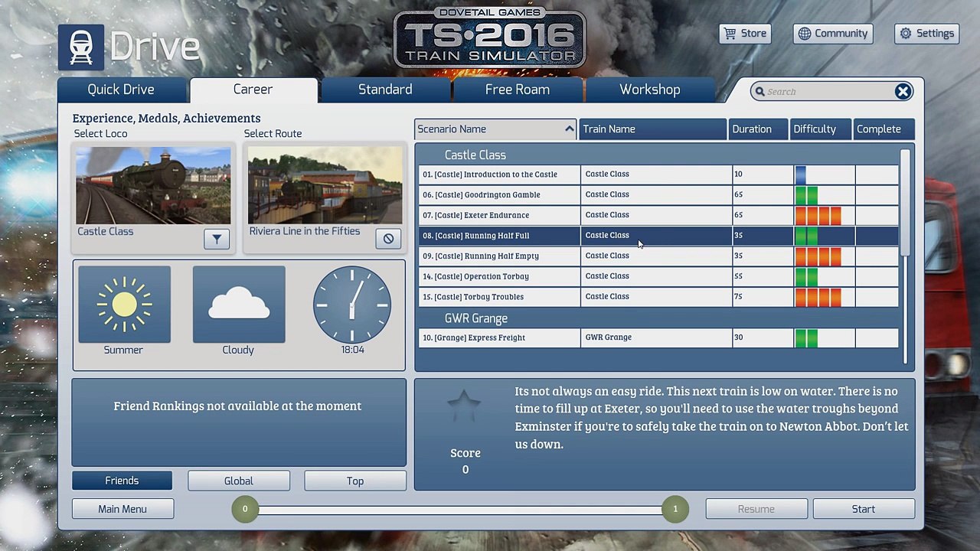Collapse the GWR Grange group header
Screen dimensions: 980x551
point(476,318)
